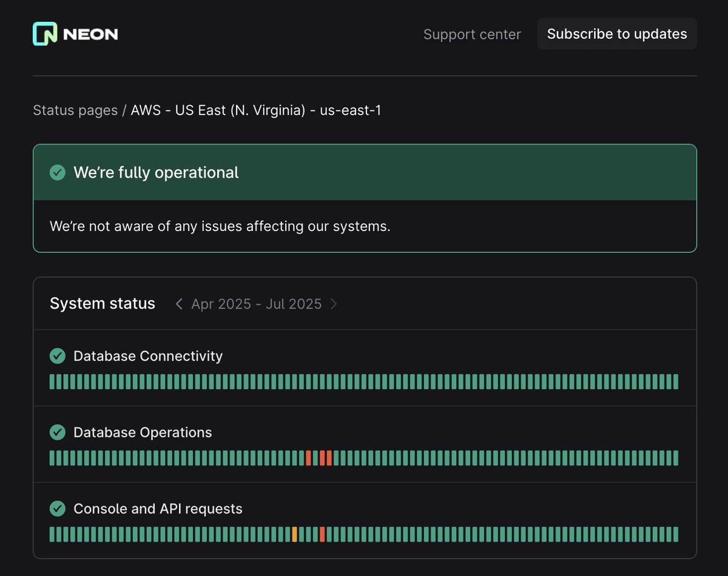Click Database Connectivity status check icon
This screenshot has width=728, height=576.
pyautogui.click(x=58, y=356)
